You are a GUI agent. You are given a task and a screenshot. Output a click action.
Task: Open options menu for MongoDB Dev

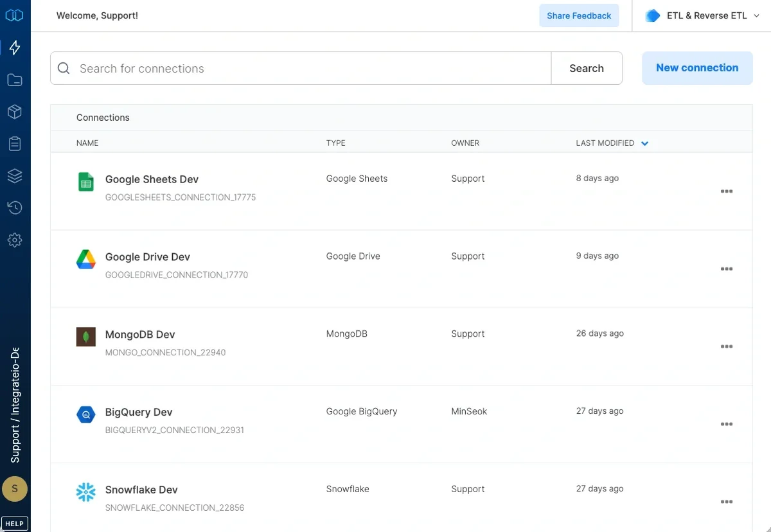(x=727, y=347)
